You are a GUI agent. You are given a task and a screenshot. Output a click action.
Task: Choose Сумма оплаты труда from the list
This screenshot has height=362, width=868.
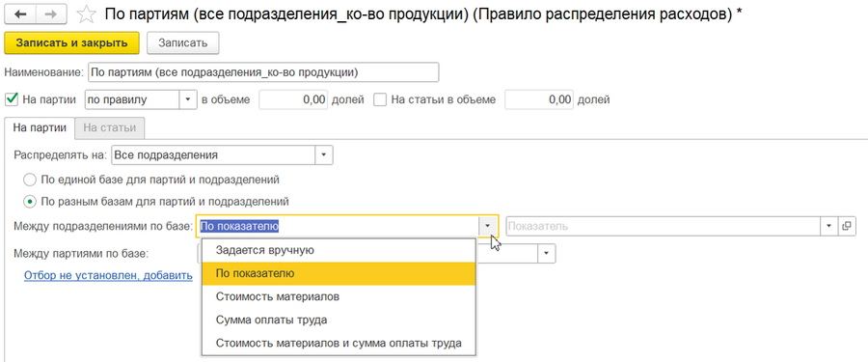[x=339, y=320]
